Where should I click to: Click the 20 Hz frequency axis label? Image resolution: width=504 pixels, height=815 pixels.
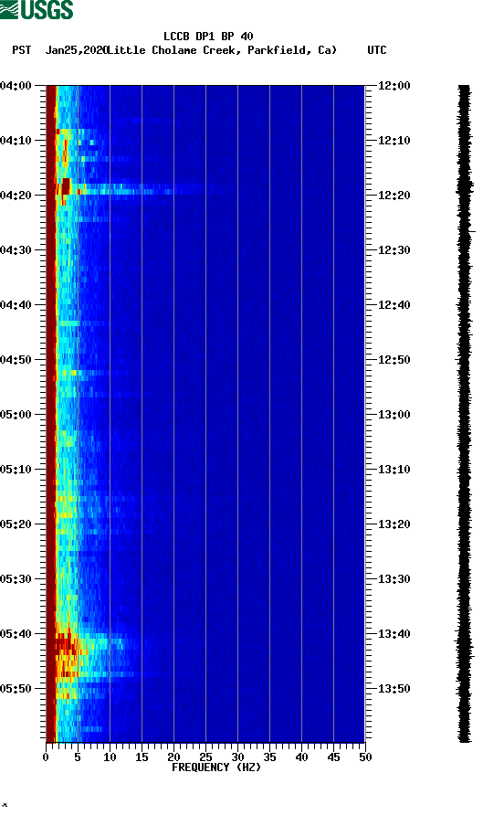(x=173, y=757)
